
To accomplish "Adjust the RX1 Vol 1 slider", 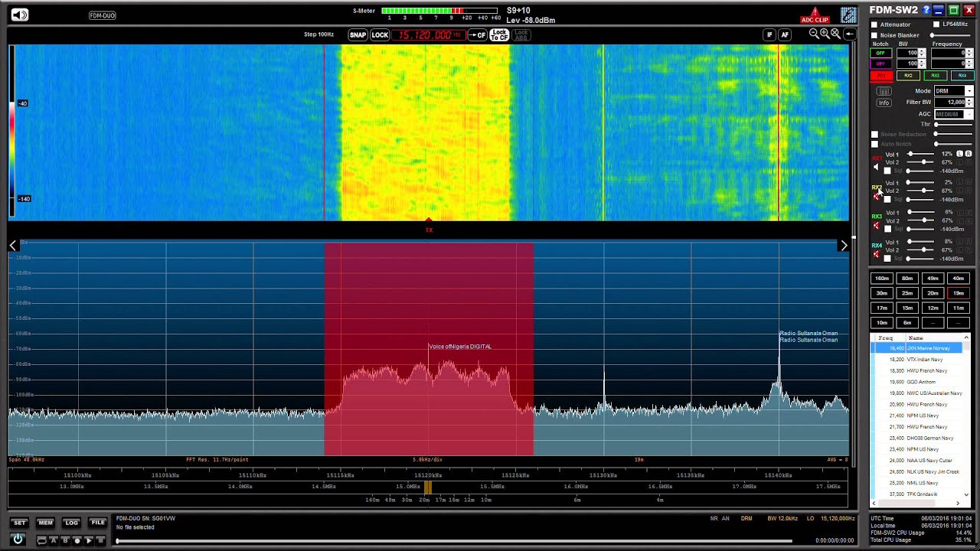I will 920,154.
